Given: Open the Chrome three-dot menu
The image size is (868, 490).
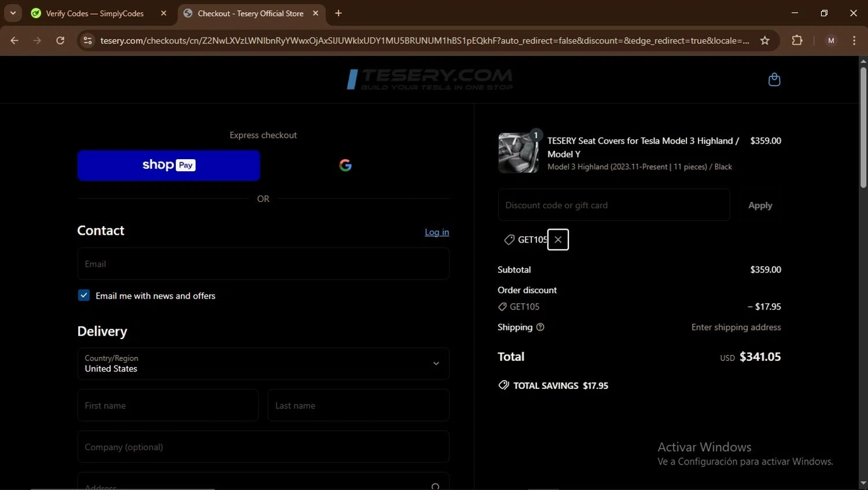Looking at the screenshot, I should [x=854, y=40].
